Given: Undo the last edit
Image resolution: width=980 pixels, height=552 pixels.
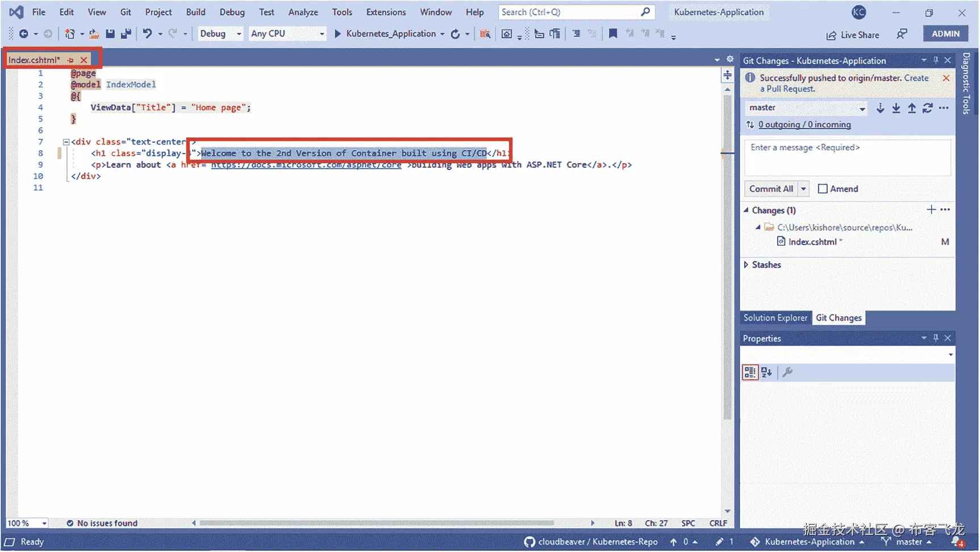Looking at the screenshot, I should 147,34.
